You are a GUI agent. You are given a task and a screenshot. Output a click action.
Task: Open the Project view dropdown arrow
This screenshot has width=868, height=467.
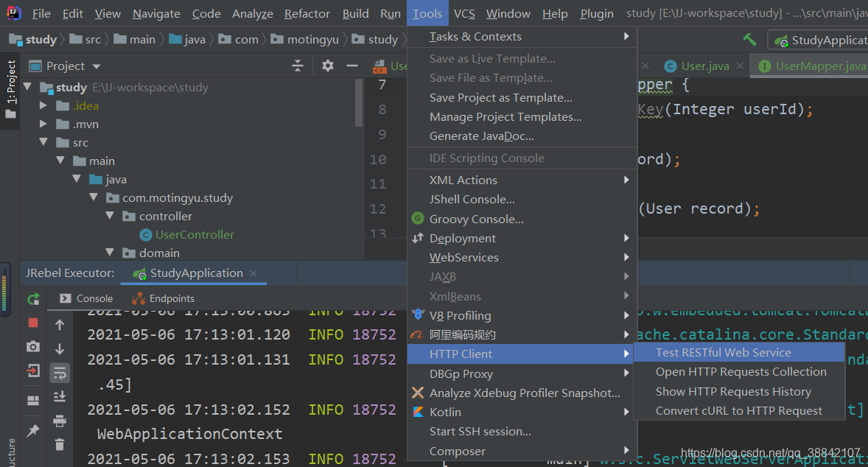click(x=97, y=66)
